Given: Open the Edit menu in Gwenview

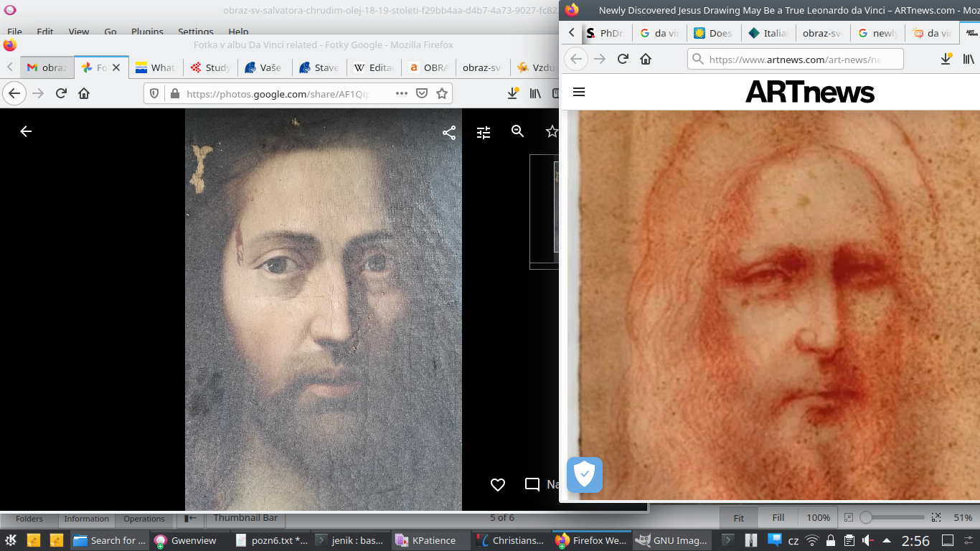Looking at the screenshot, I should coord(45,32).
